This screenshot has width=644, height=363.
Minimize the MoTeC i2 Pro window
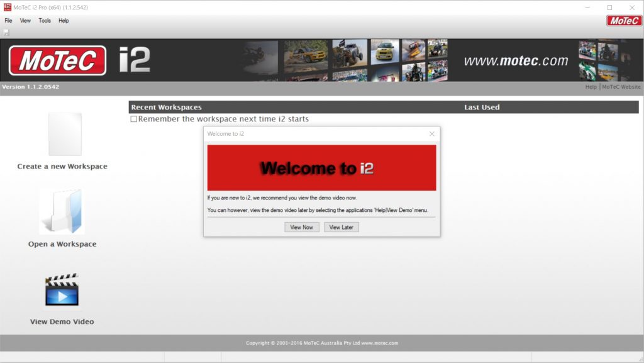pyautogui.click(x=588, y=8)
